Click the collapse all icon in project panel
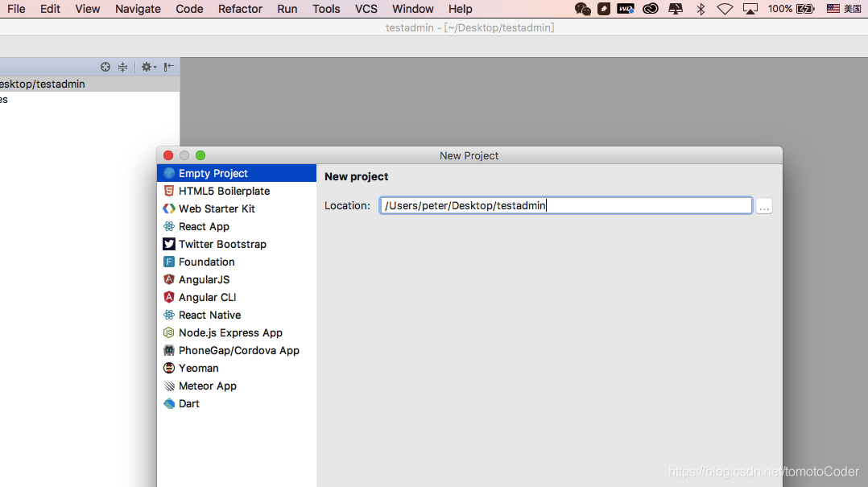 (123, 67)
